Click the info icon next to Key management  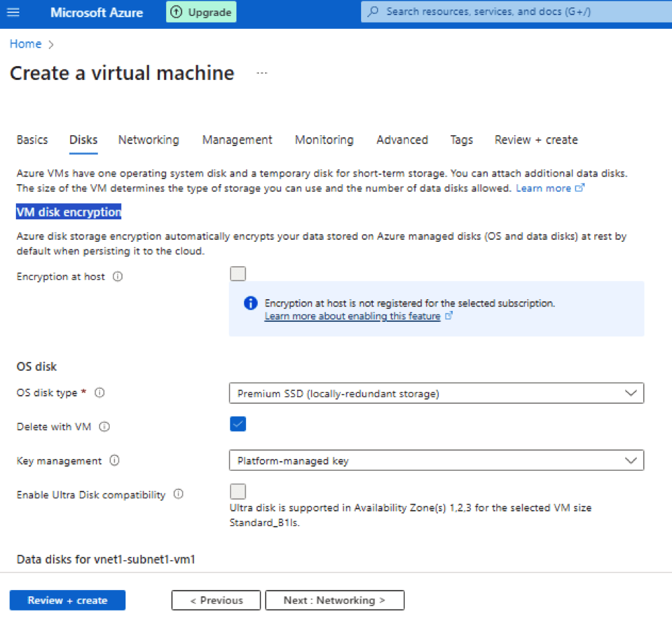click(114, 460)
